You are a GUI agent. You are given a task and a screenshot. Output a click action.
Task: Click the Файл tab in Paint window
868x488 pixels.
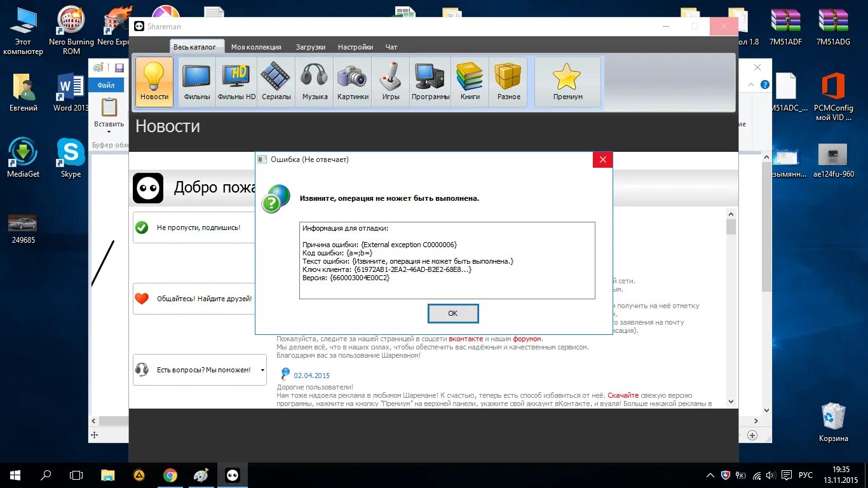click(106, 85)
